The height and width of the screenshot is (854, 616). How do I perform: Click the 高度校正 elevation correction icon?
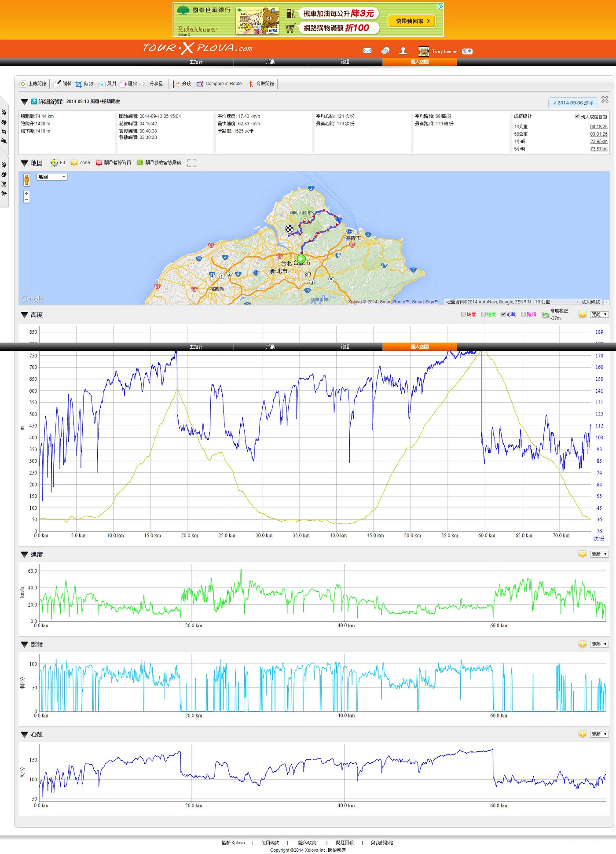click(x=545, y=315)
